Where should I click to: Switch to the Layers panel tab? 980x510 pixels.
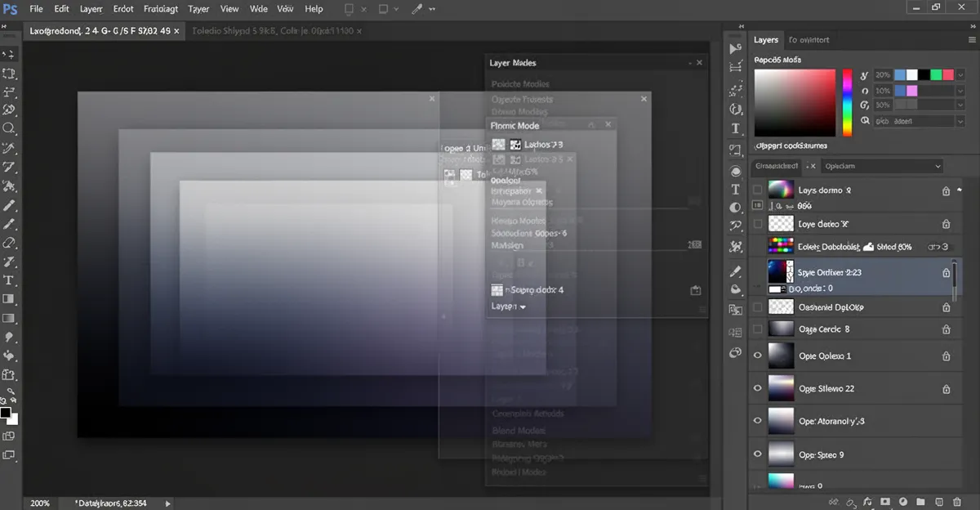(x=766, y=39)
